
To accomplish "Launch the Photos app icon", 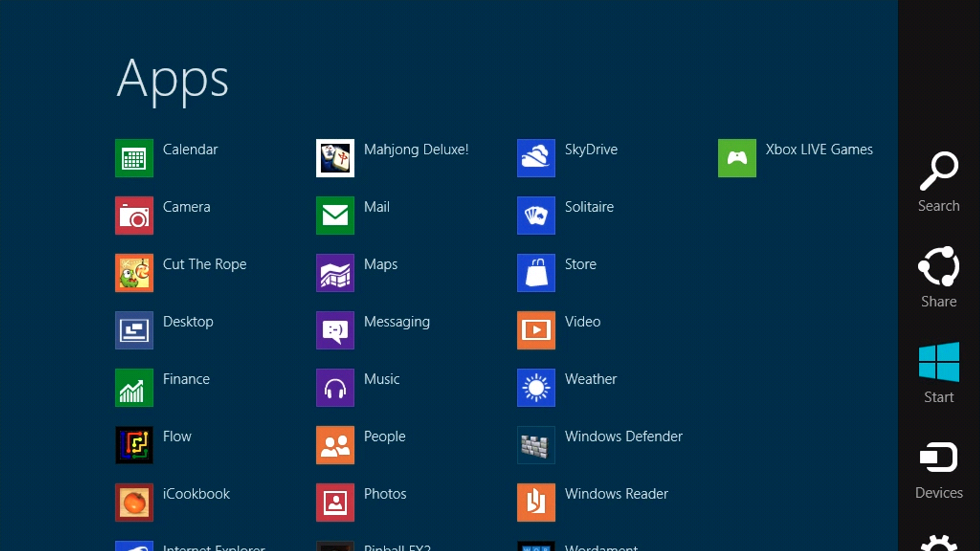I will pyautogui.click(x=335, y=503).
